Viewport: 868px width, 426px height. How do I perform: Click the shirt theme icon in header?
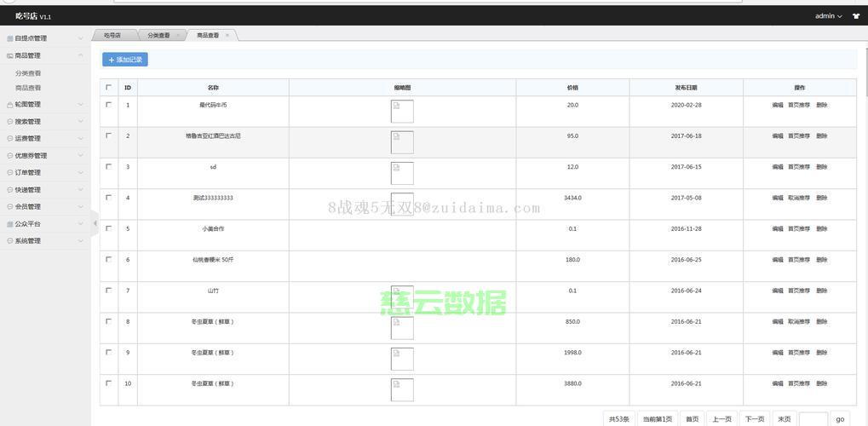click(x=855, y=16)
